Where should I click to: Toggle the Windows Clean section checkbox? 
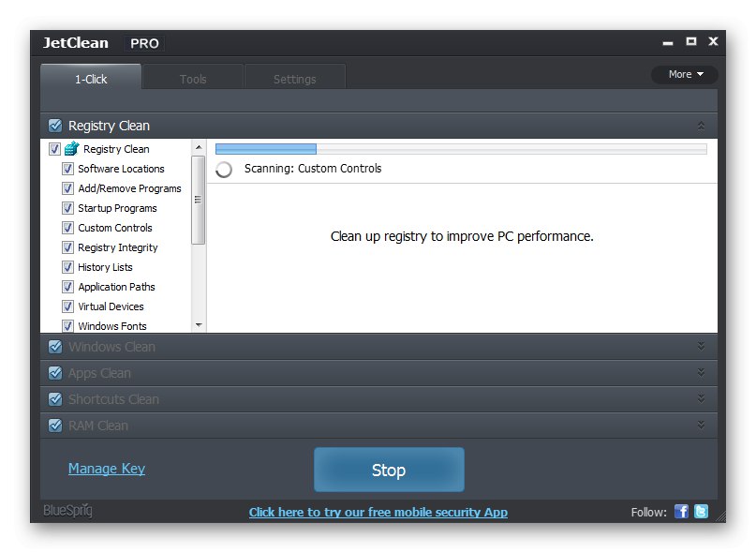(55, 347)
